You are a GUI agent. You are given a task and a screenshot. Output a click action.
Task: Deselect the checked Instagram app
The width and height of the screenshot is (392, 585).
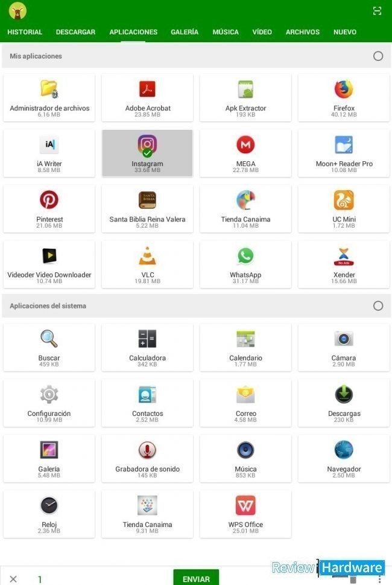147,153
